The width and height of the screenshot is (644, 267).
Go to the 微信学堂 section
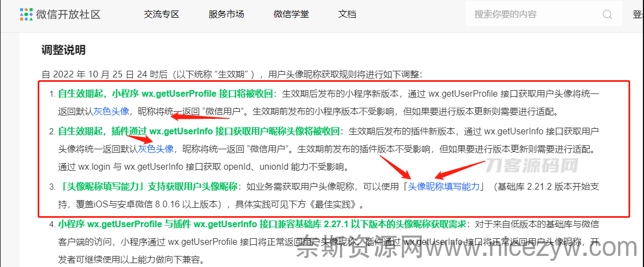click(291, 14)
